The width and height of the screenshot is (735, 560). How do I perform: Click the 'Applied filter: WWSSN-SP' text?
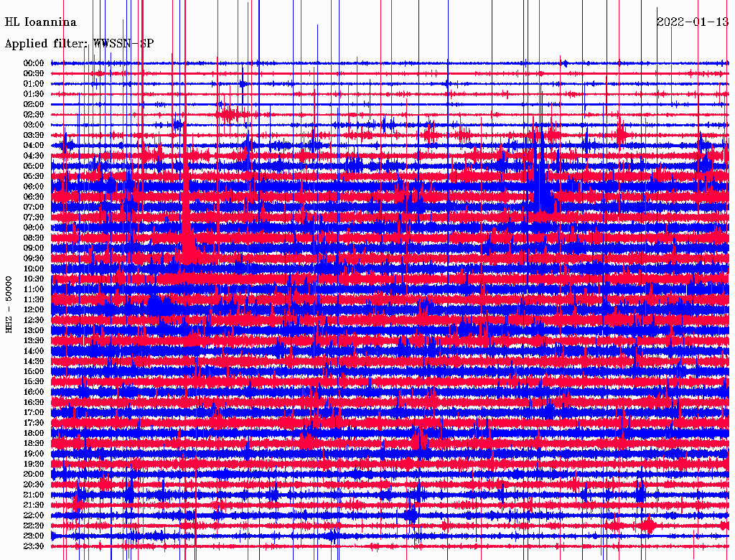tap(79, 44)
